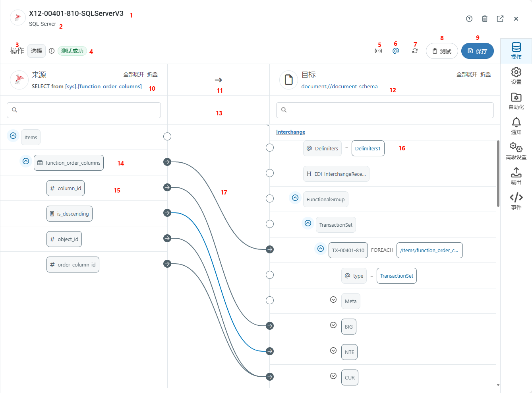Collapse the function_order_columns node
Viewport: 532px width, 393px height.
click(26, 161)
